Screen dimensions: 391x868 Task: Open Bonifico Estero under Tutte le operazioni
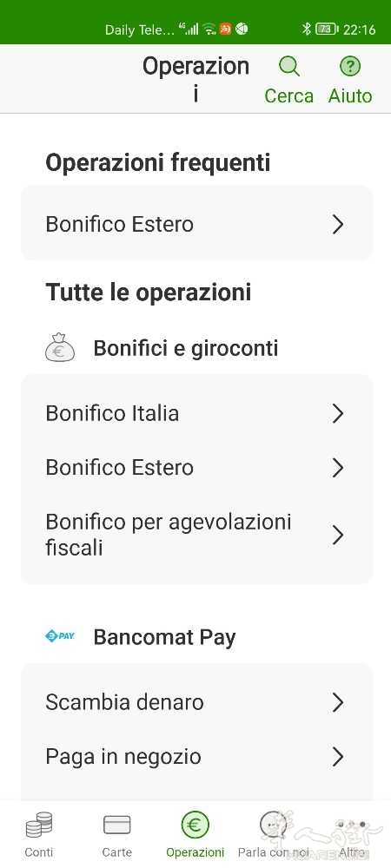pyautogui.click(x=196, y=468)
